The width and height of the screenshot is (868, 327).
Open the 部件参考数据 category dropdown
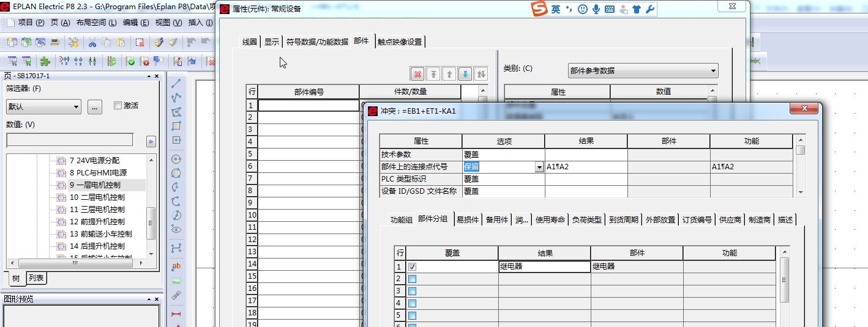[x=643, y=71]
